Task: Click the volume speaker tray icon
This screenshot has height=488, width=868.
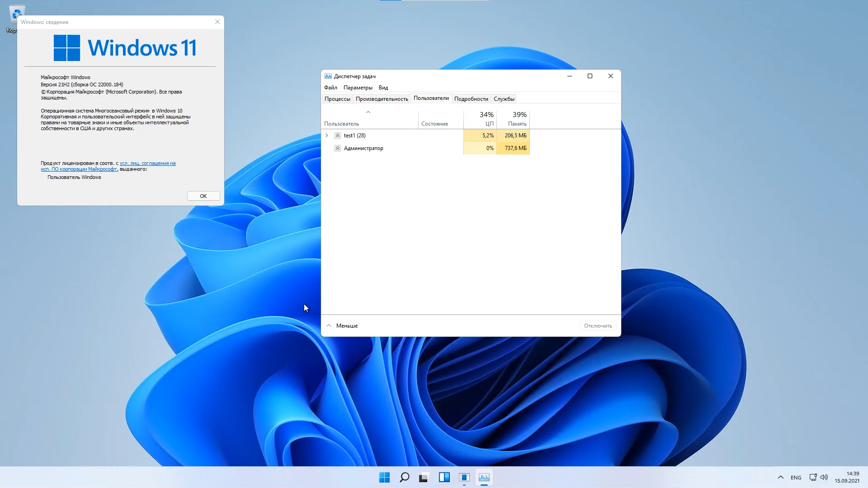Action: (824, 477)
